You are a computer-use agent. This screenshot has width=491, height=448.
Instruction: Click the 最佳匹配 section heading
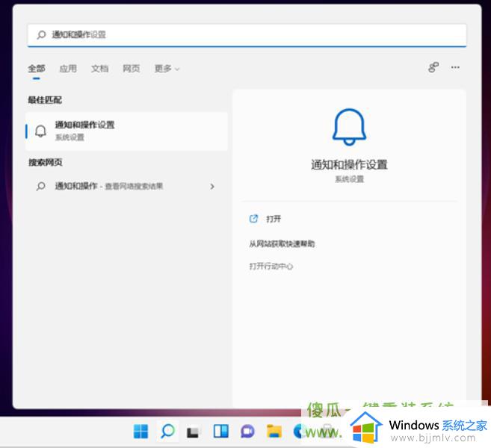coord(45,100)
